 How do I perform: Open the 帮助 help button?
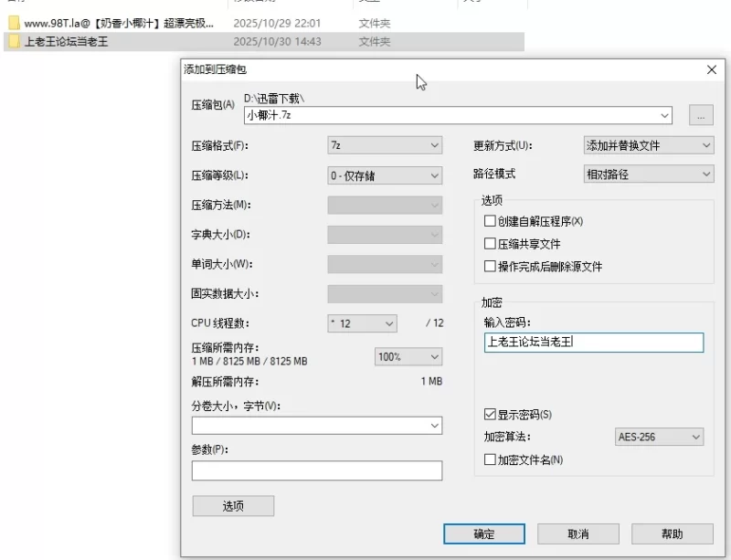(673, 535)
